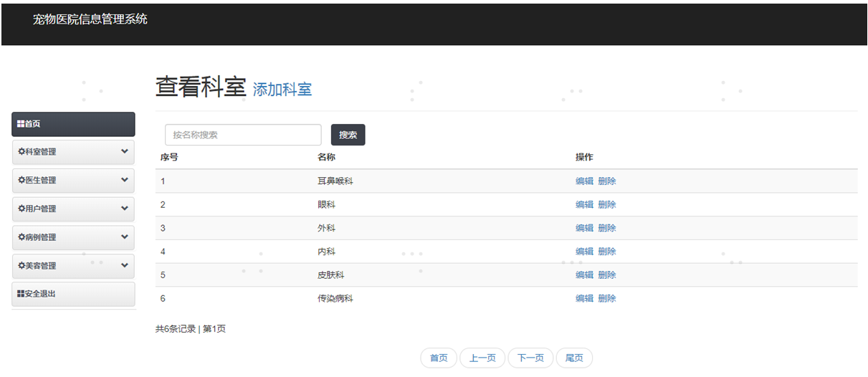Screen dimensions: 868x377
Task: Click the 外科 name cell
Action: (326, 228)
